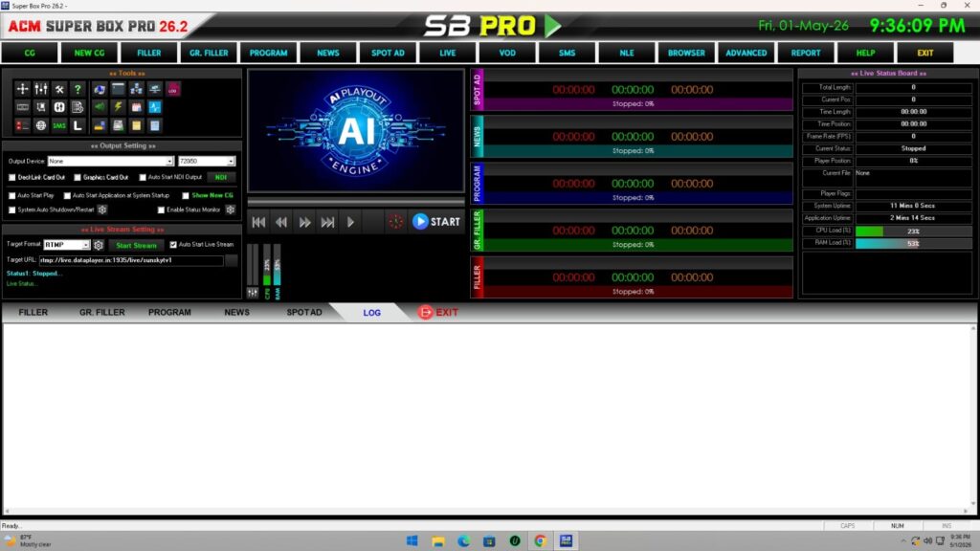The height and width of the screenshot is (551, 980).
Task: Enable the DeckLink Card Out checkbox
Action: pyautogui.click(x=11, y=177)
